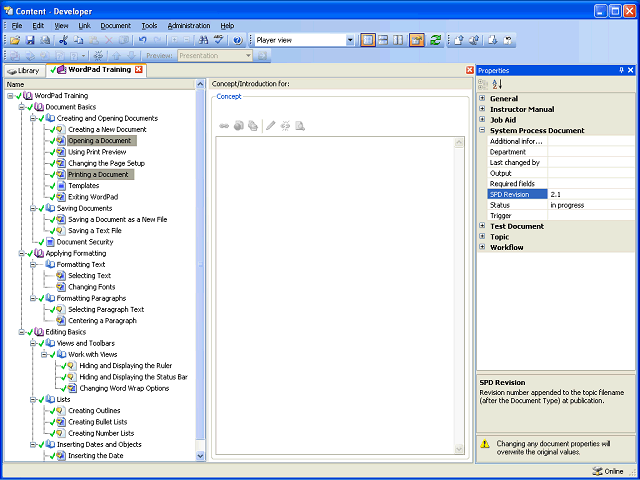Click the Concept text editing area
Screen dimensions: 640x480
(335, 296)
